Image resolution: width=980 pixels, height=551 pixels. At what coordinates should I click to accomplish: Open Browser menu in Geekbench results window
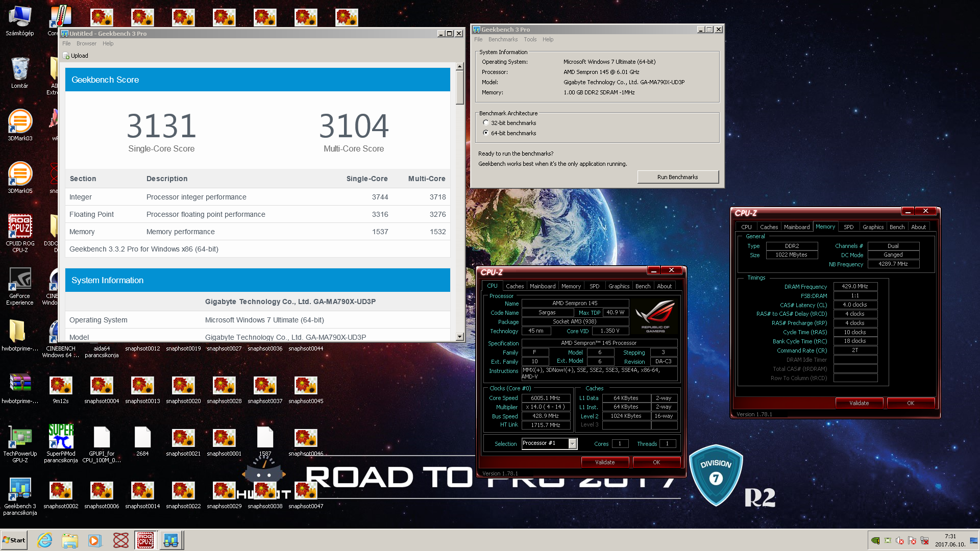[86, 43]
